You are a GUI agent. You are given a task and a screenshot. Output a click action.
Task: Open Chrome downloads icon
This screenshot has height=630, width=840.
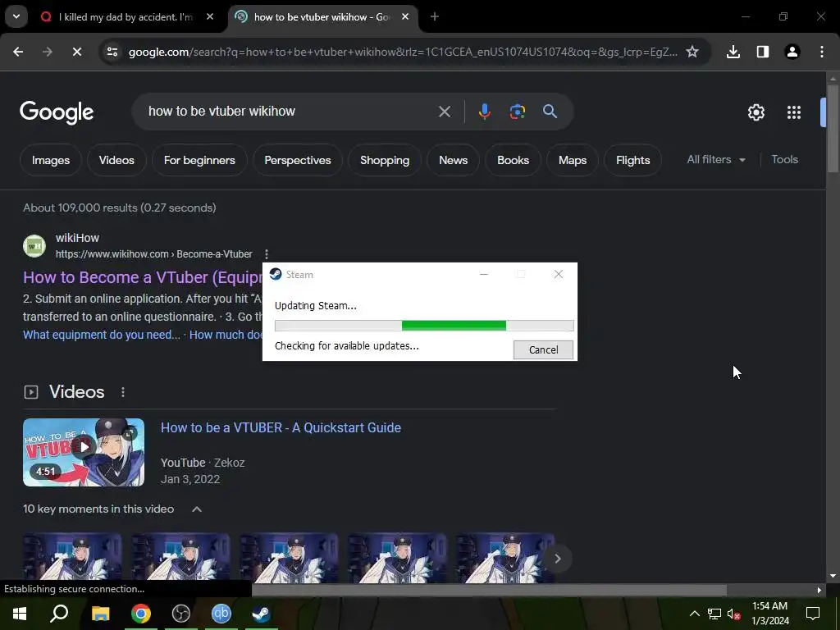[x=733, y=52]
